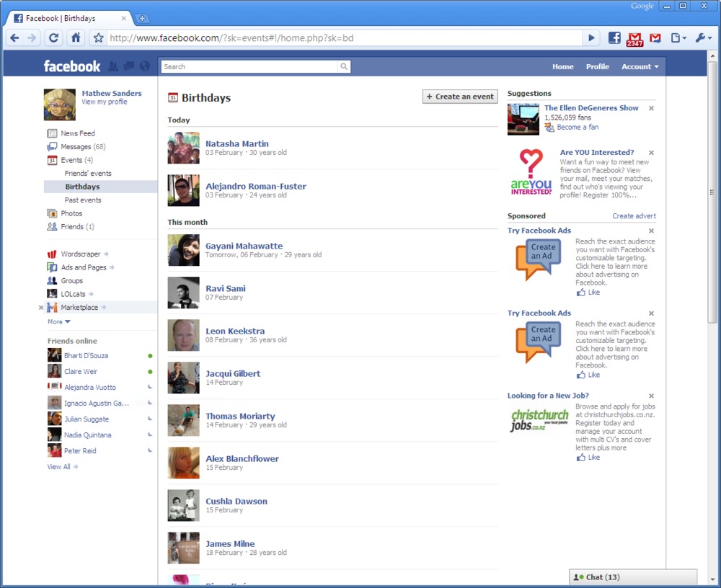
Task: Select Birthdays in sidebar
Action: 100,187
